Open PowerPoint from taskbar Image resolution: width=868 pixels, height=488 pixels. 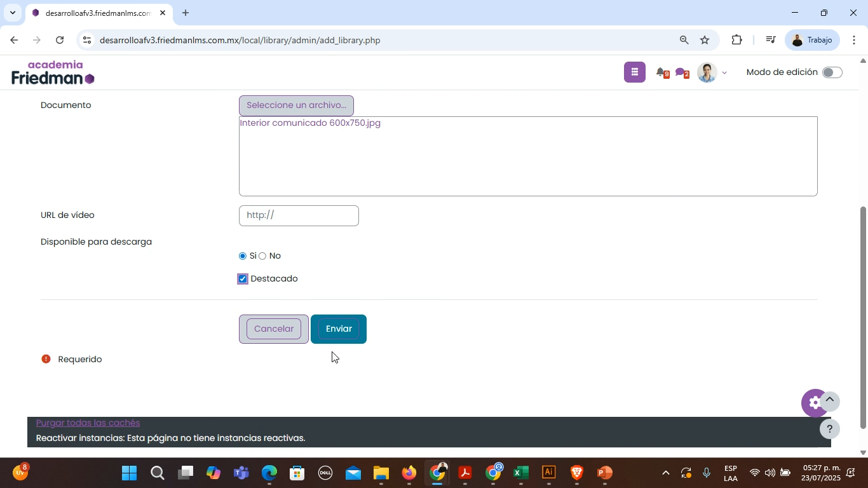click(604, 473)
